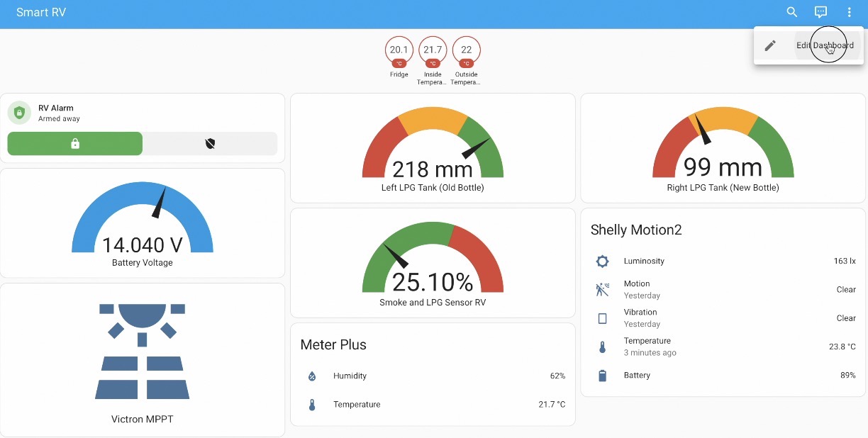Screen dimensions: 868x438
Task: Open Meter Plus Temperature 21.7 °C value
Action: pos(552,405)
